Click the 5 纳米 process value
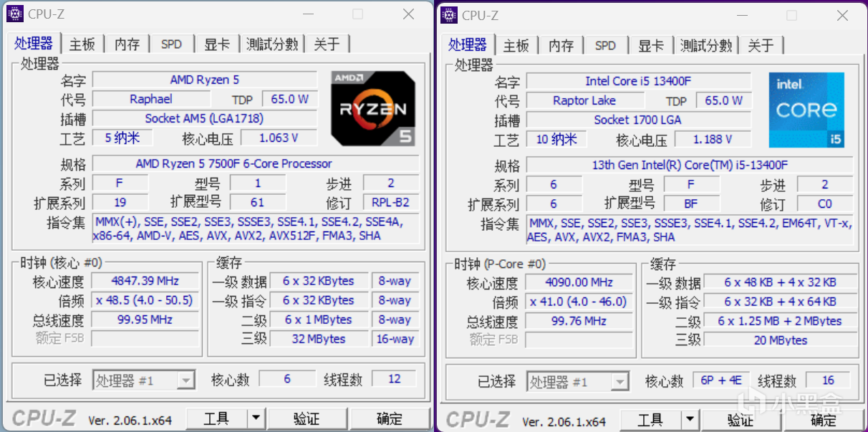Viewport: 868px width, 432px height. (x=122, y=138)
